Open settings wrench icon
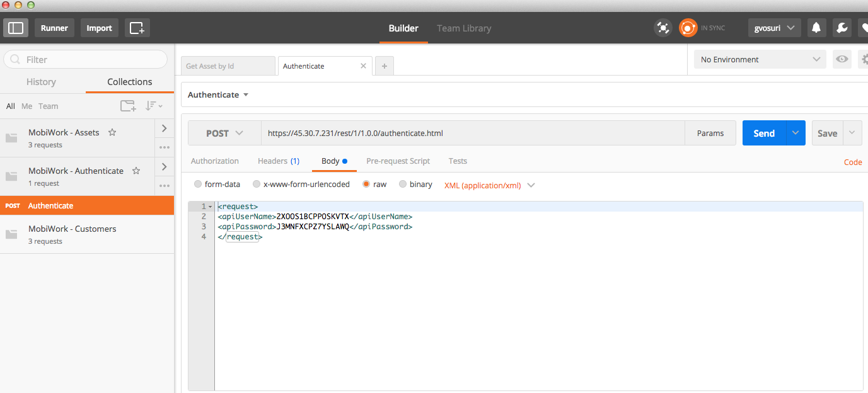Viewport: 868px width, 393px height. pos(842,28)
